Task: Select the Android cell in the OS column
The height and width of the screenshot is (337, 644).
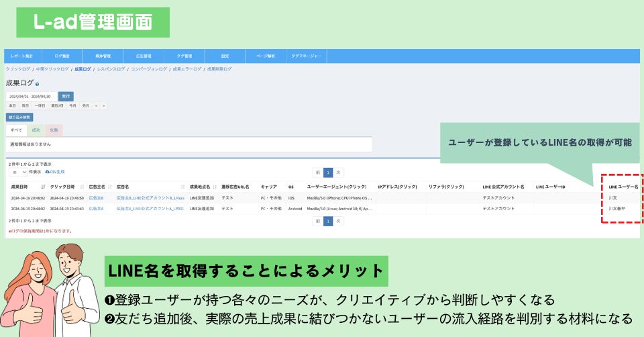Action: [295, 209]
